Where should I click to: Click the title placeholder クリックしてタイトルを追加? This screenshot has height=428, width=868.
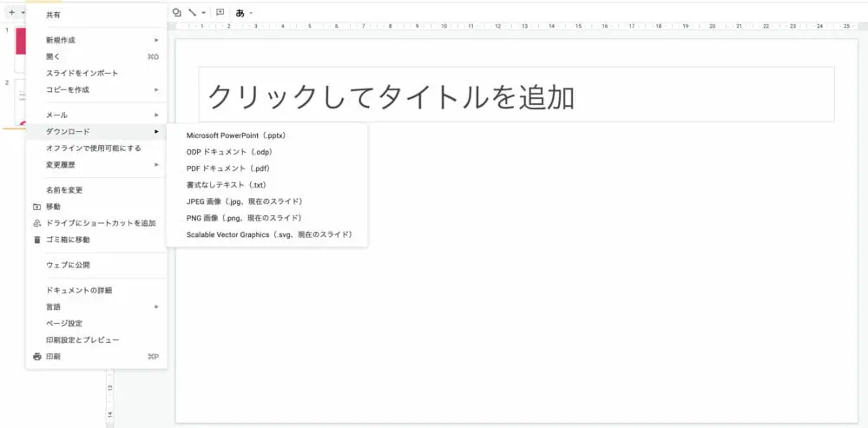click(516, 95)
